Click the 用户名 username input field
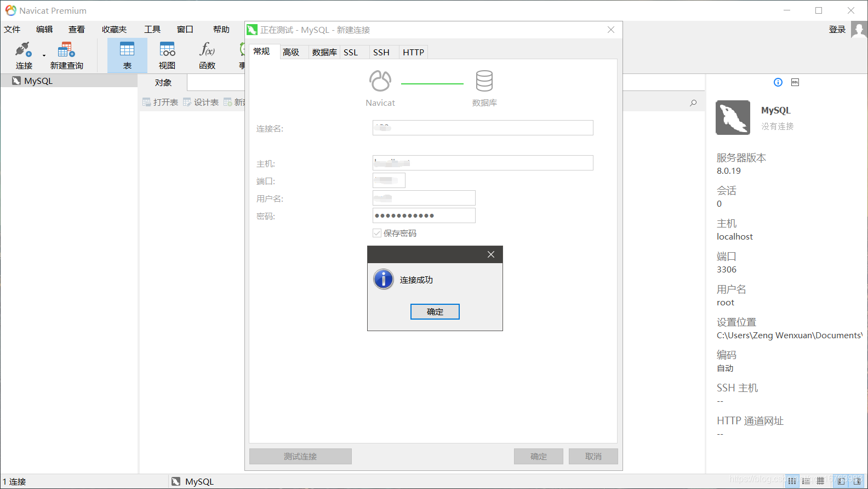The width and height of the screenshot is (868, 489). pos(424,198)
